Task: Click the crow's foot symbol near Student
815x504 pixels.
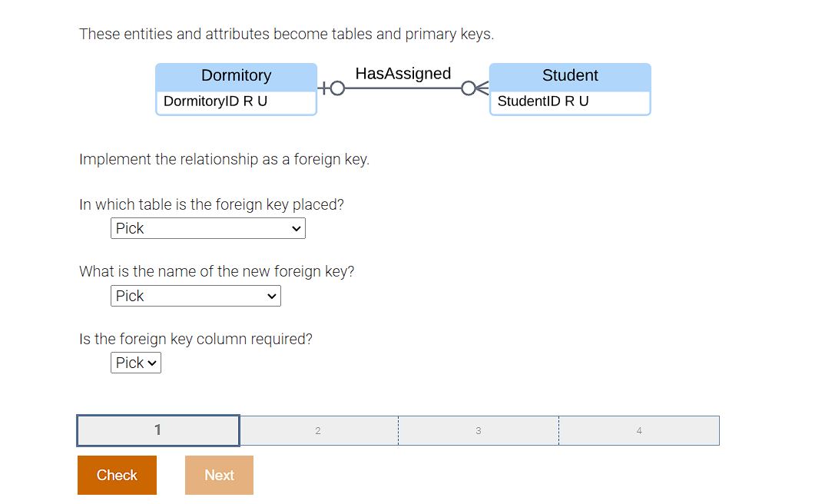Action: coord(480,88)
